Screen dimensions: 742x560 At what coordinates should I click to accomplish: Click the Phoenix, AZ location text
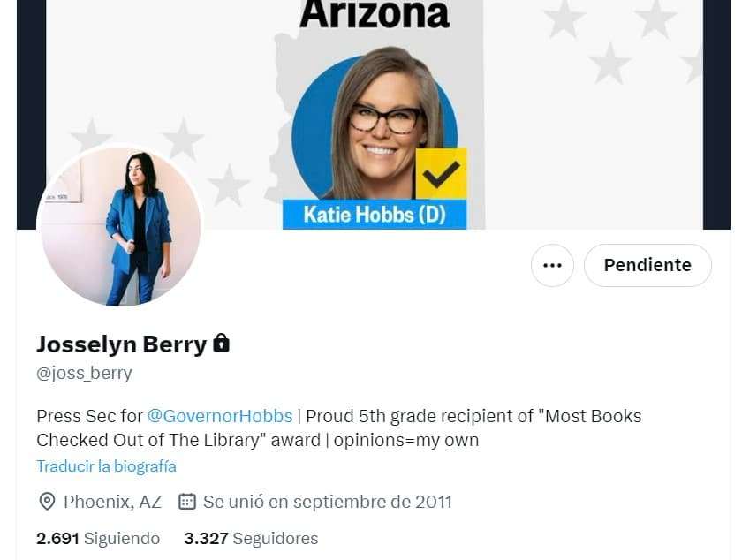coord(113,502)
